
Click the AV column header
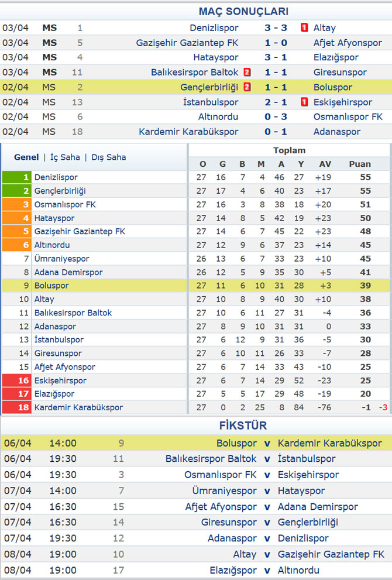pos(325,164)
